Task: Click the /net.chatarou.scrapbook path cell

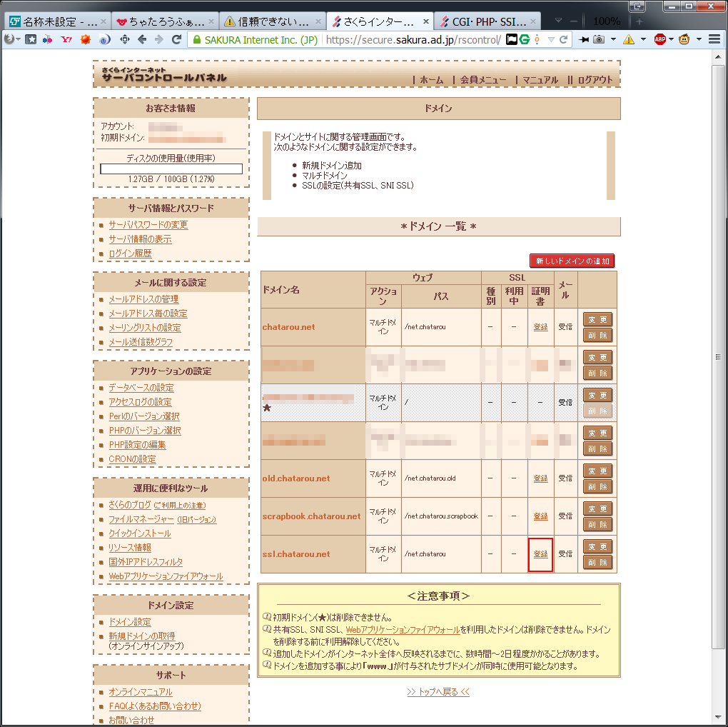Action: pos(441,516)
